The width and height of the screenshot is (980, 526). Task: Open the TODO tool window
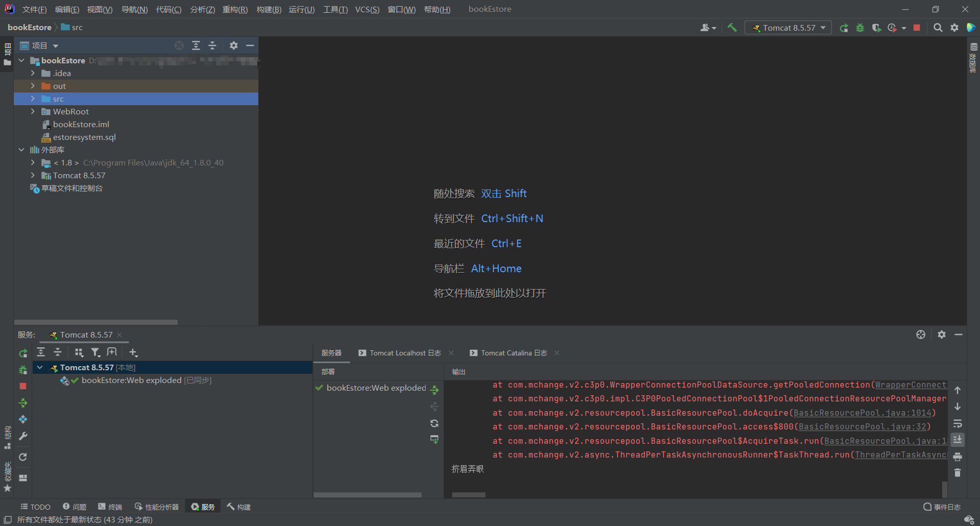(35, 507)
